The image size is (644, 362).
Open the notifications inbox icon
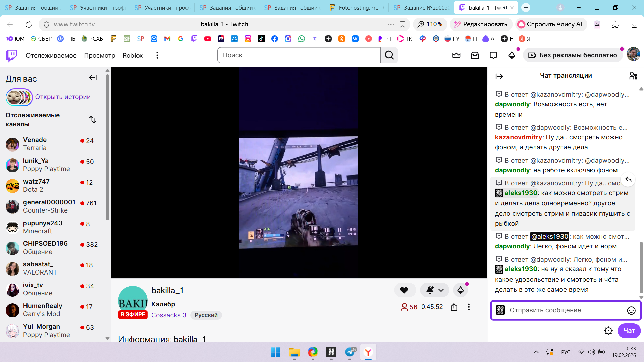tap(475, 55)
